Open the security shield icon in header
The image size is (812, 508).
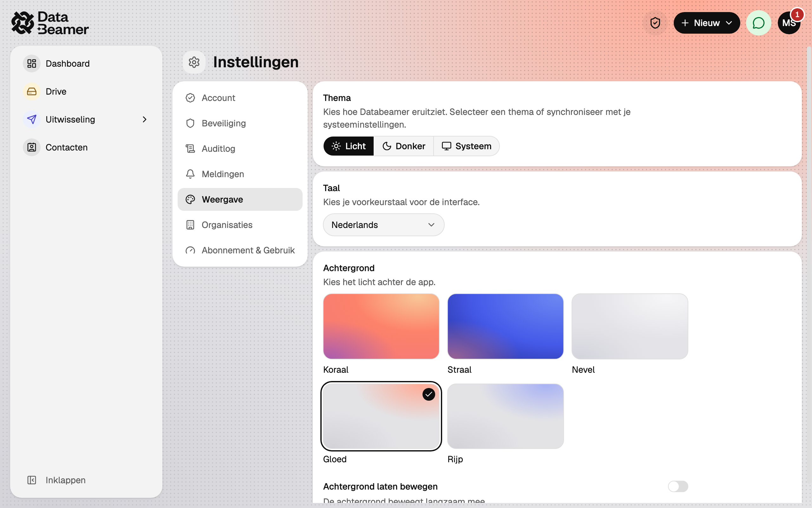(x=655, y=23)
